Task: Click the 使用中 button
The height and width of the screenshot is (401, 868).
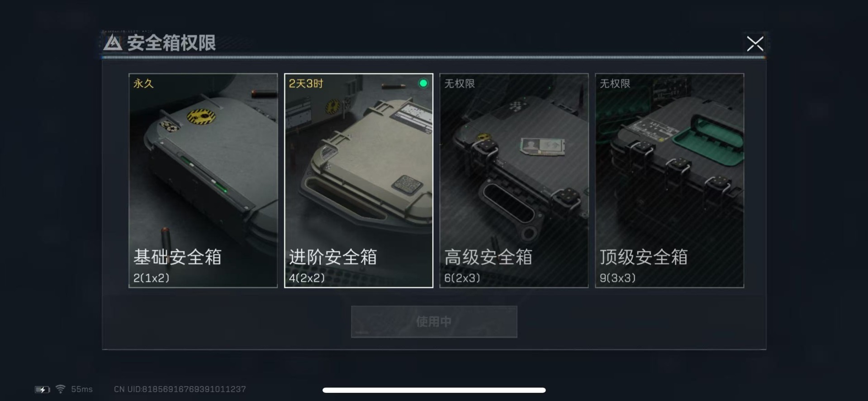Action: [x=434, y=321]
